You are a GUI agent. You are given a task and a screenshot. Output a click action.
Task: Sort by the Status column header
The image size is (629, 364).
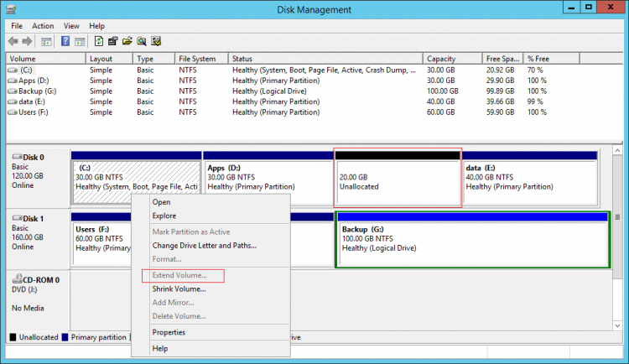tap(325, 59)
